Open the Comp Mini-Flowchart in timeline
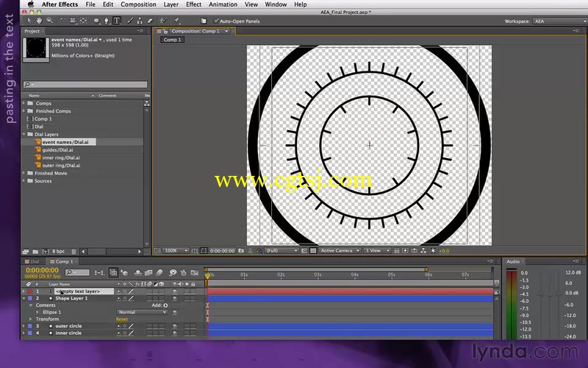The height and width of the screenshot is (368, 588). pos(99,272)
